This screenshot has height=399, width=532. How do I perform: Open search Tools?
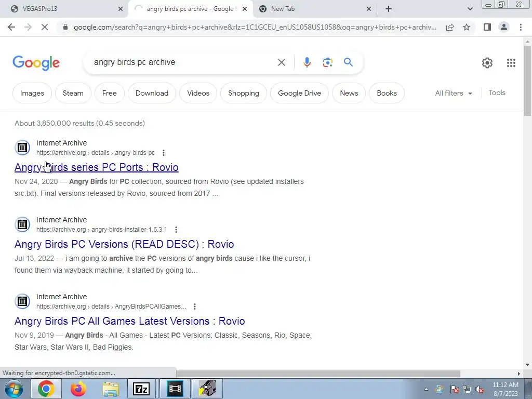tap(497, 92)
